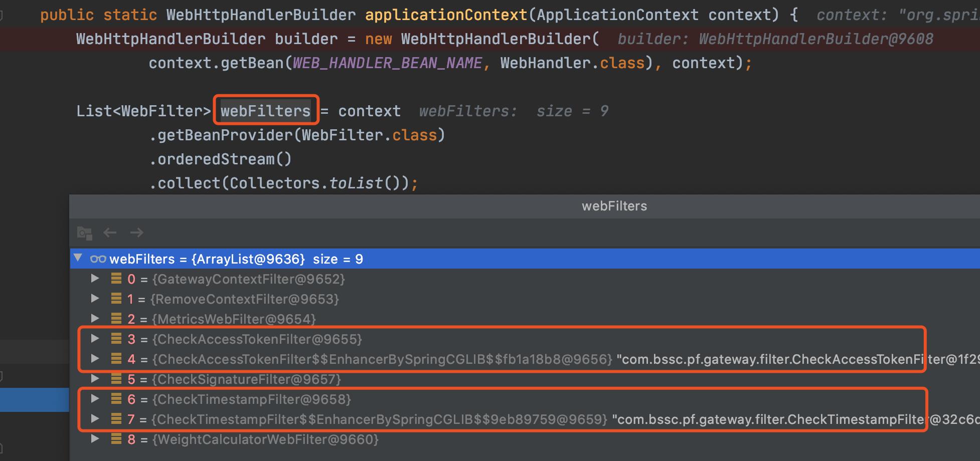
Task: Click the orderedStream() call in code
Action: (220, 159)
